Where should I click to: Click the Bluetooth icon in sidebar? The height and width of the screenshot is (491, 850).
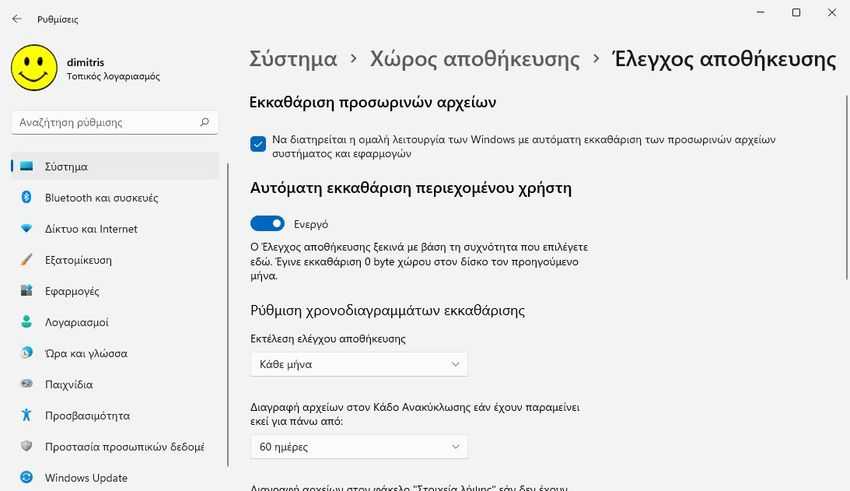pos(26,197)
